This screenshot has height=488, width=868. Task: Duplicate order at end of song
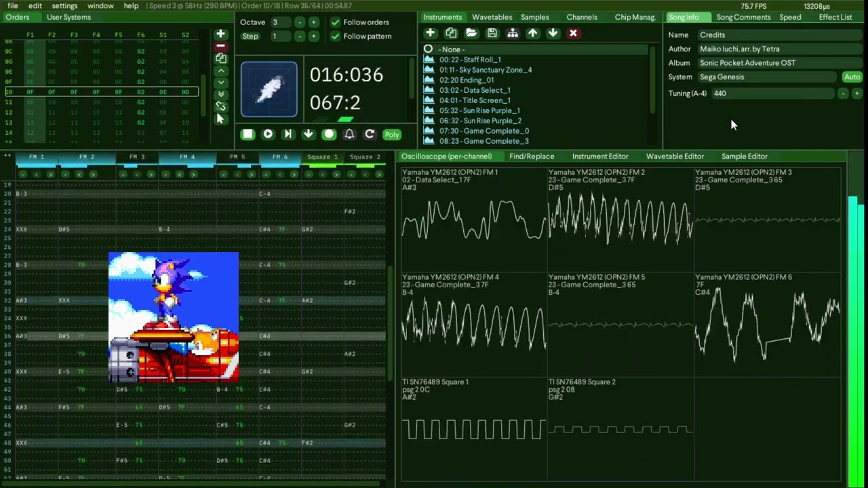[x=220, y=94]
